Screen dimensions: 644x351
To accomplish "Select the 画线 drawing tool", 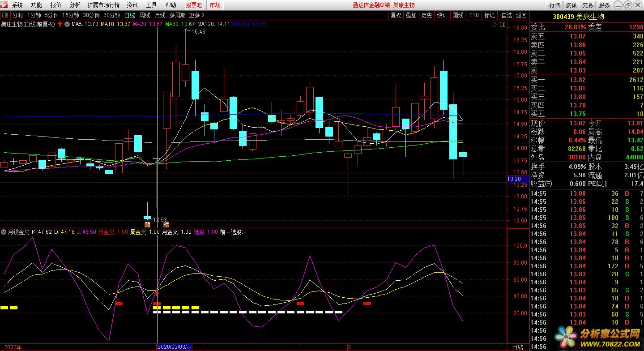I will [x=458, y=15].
